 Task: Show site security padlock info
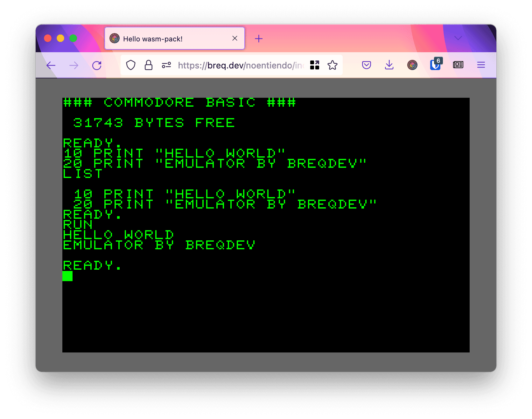[x=148, y=65]
